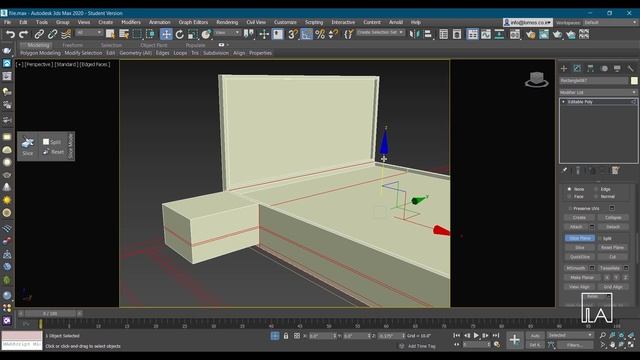The height and width of the screenshot is (360, 640).
Task: Click the Play Animation button
Action: [476, 336]
